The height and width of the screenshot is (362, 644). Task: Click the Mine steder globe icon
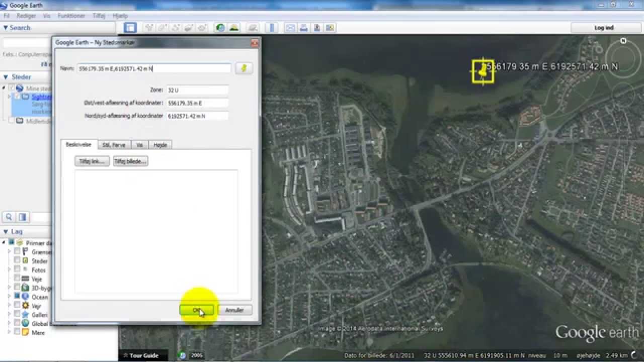pos(20,88)
